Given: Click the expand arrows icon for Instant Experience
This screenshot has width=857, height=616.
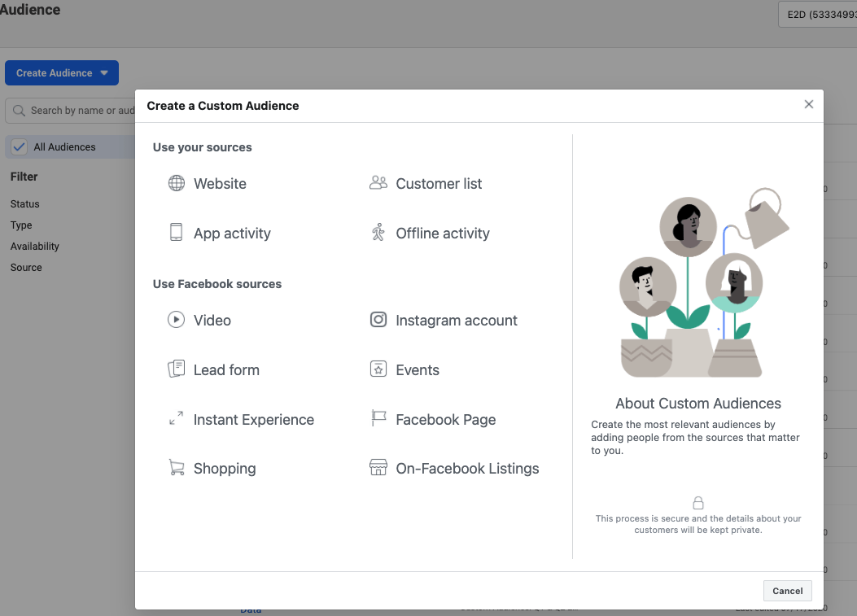Looking at the screenshot, I should [x=176, y=419].
